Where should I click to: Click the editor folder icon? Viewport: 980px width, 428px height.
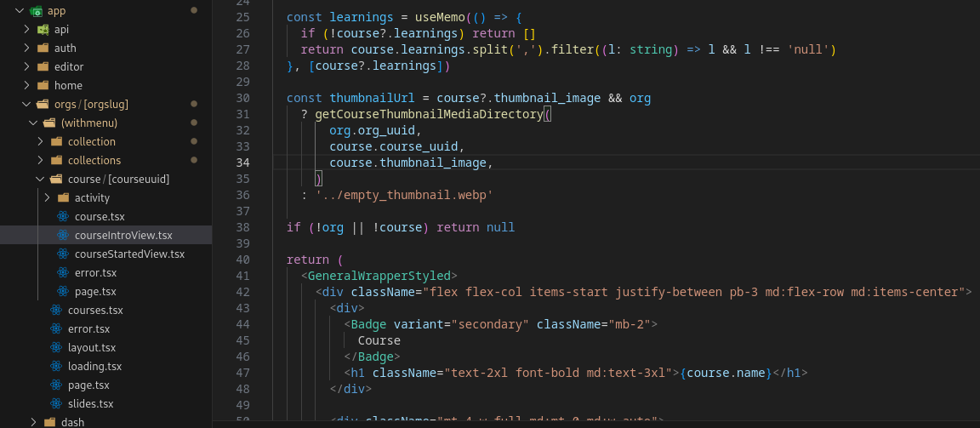point(43,67)
